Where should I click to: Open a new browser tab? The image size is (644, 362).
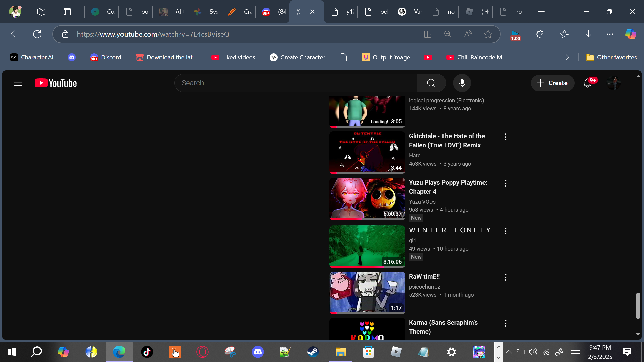(x=541, y=12)
